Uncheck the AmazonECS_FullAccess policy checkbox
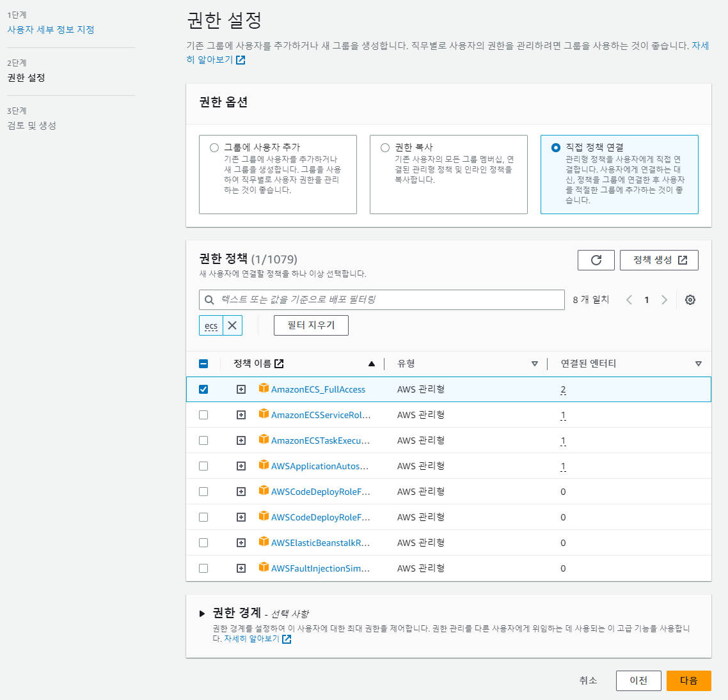Viewport: 728px width, 700px height. coord(203,389)
